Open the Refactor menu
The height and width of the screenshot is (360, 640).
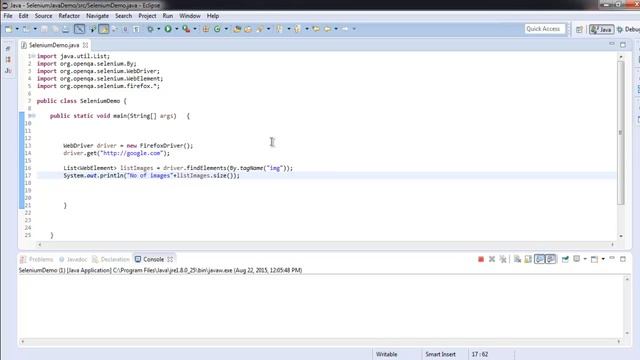(x=69, y=16)
